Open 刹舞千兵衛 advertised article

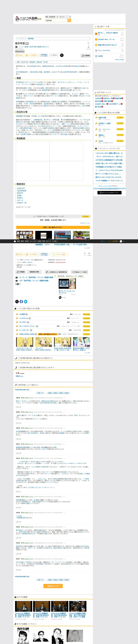click(102, 118)
